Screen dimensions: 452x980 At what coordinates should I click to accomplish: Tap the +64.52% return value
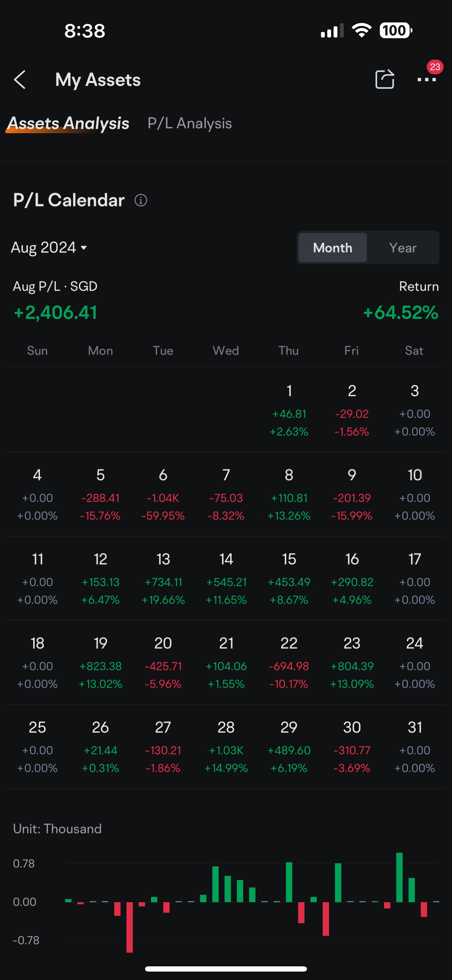click(400, 313)
